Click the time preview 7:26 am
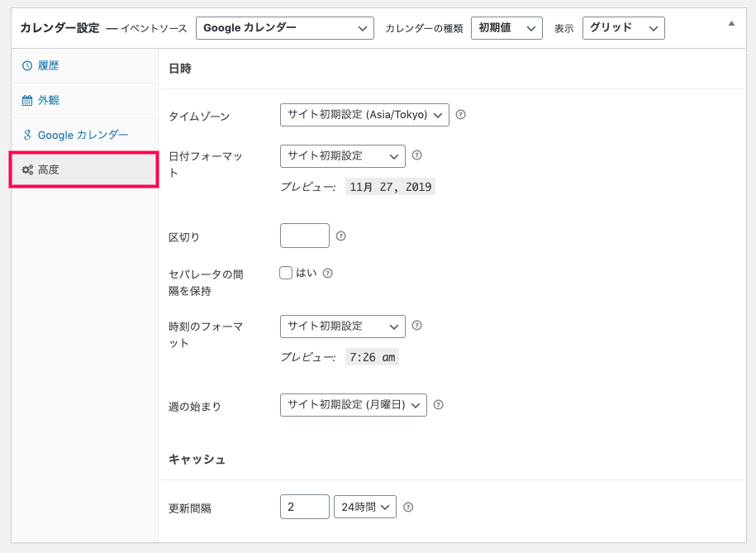756x553 pixels. [x=372, y=357]
